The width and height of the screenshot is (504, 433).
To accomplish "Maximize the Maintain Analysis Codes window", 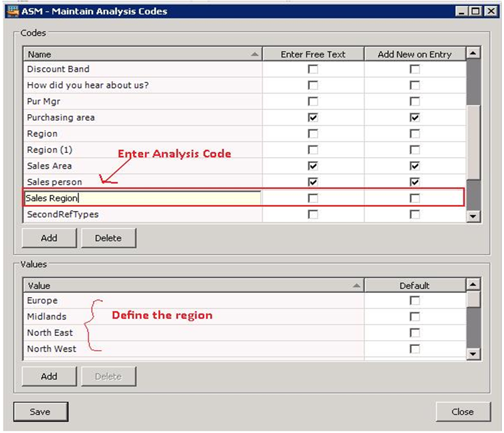I will [476, 12].
